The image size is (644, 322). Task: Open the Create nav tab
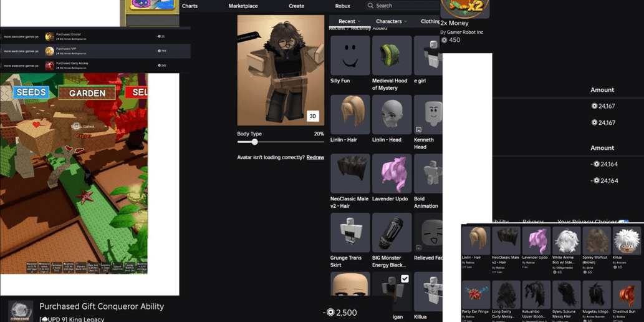(296, 6)
